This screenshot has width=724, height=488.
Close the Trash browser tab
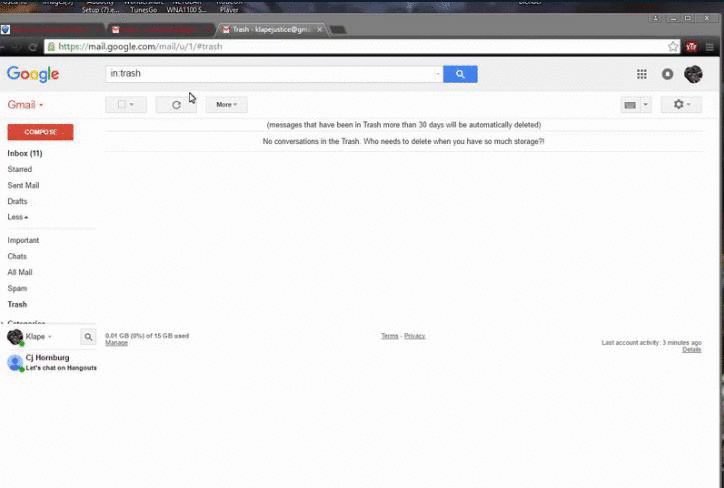[x=320, y=29]
